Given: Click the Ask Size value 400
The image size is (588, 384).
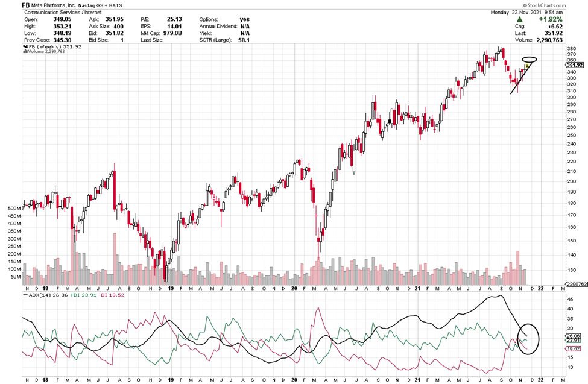Looking at the screenshot, I should click(118, 27).
